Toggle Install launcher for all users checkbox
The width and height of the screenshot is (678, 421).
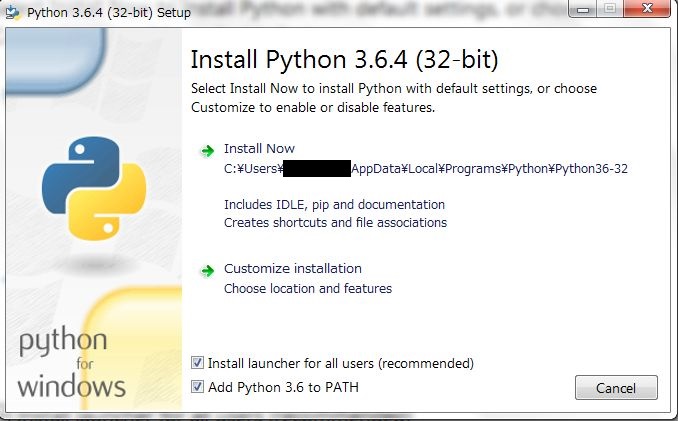tap(197, 362)
